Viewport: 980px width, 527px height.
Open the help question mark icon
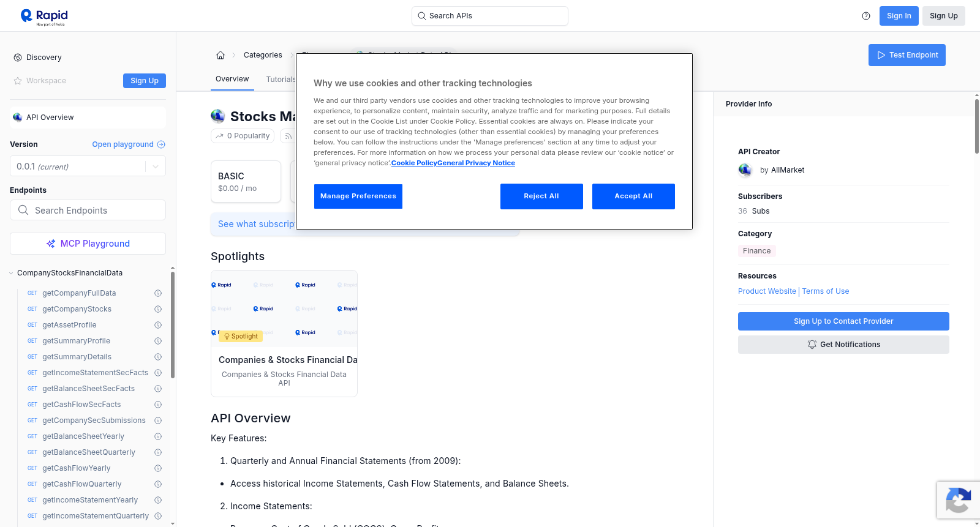coord(866,16)
